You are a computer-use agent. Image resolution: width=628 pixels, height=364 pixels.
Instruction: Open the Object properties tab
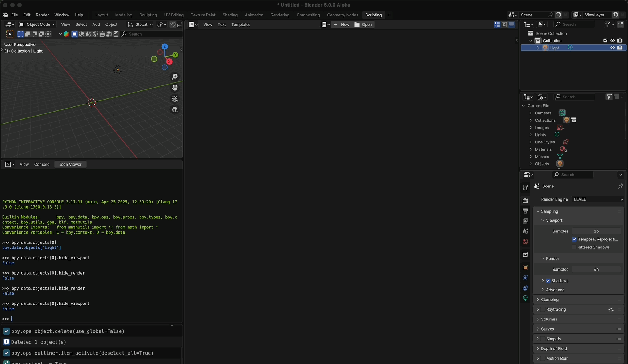click(x=525, y=267)
